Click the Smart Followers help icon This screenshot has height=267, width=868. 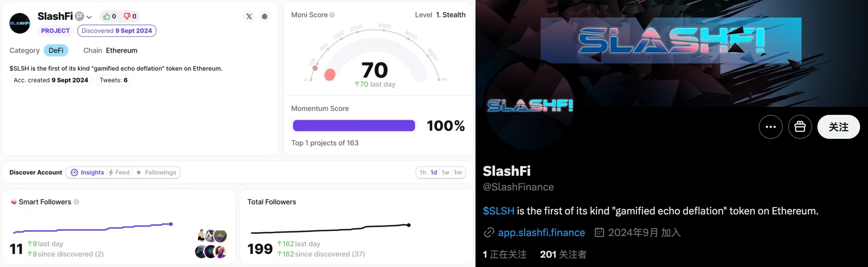click(x=77, y=202)
